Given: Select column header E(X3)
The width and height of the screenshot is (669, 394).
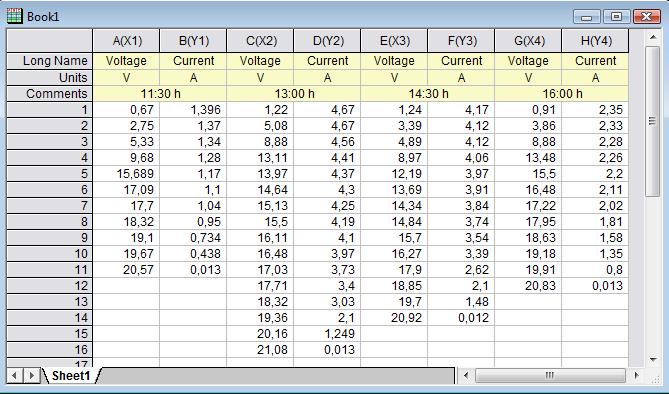Looking at the screenshot, I should pos(394,41).
